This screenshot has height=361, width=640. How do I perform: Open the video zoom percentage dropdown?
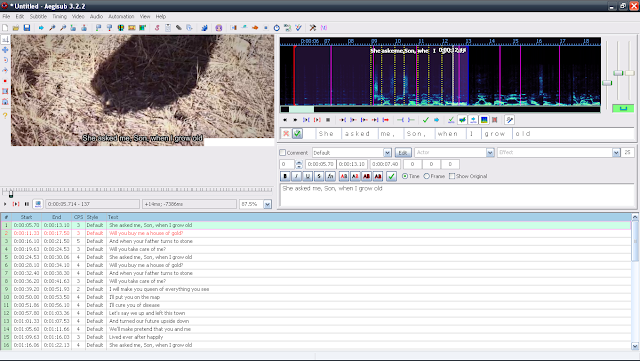point(267,204)
